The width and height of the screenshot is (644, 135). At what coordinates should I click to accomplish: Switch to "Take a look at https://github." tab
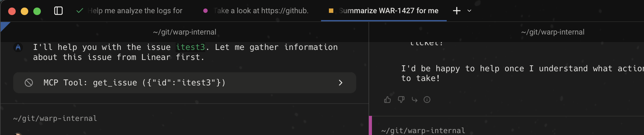click(261, 11)
